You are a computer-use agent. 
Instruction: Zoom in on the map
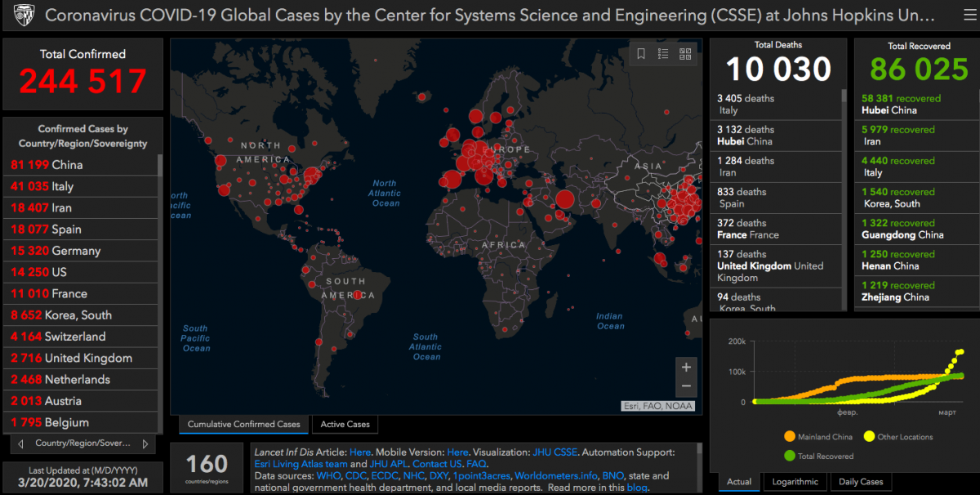point(686,368)
